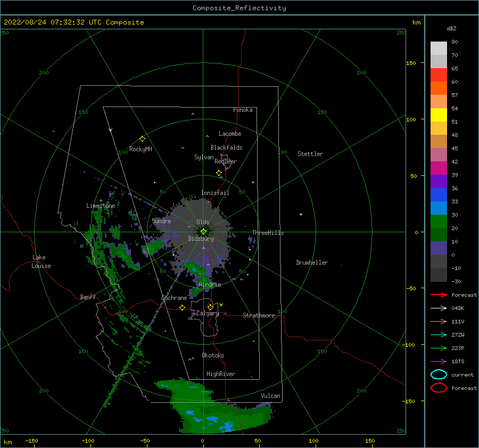Click the Lacombe city label

point(230,134)
